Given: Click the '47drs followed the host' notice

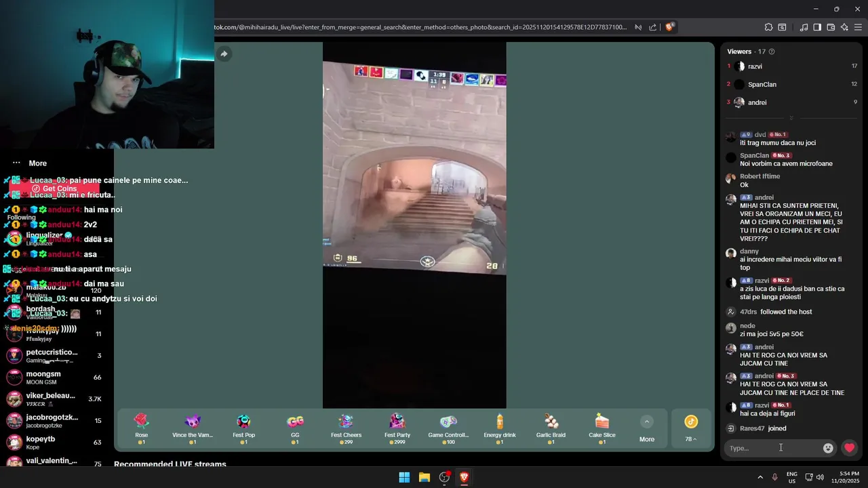Looking at the screenshot, I should (776, 312).
